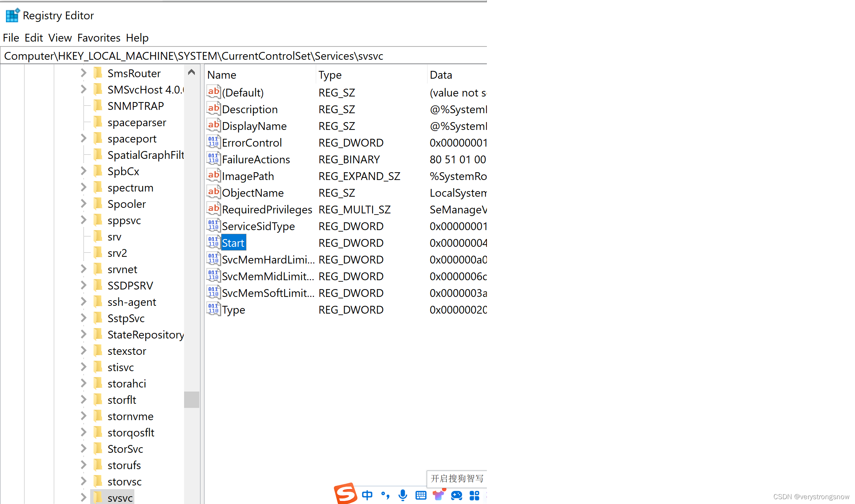Screen dimensions: 855x504
Task: Click the Sogou toolbox grid icon
Action: pyautogui.click(x=474, y=495)
